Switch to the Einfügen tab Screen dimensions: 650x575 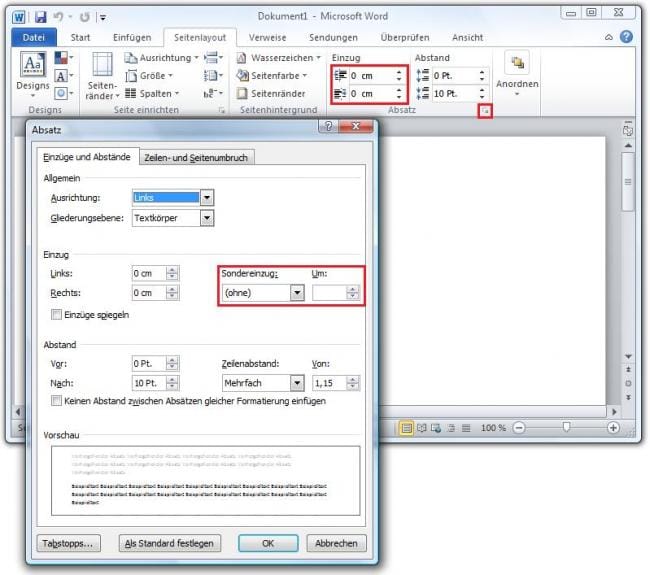click(x=132, y=38)
